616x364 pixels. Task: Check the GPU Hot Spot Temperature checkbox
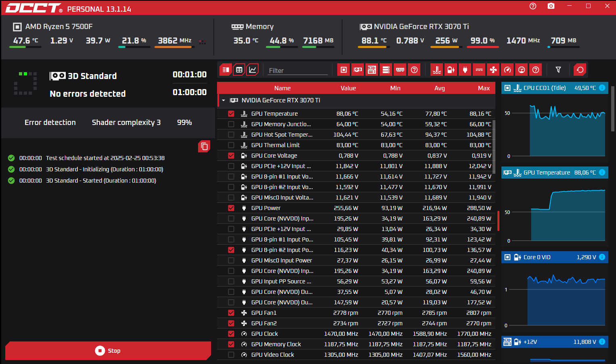(231, 135)
